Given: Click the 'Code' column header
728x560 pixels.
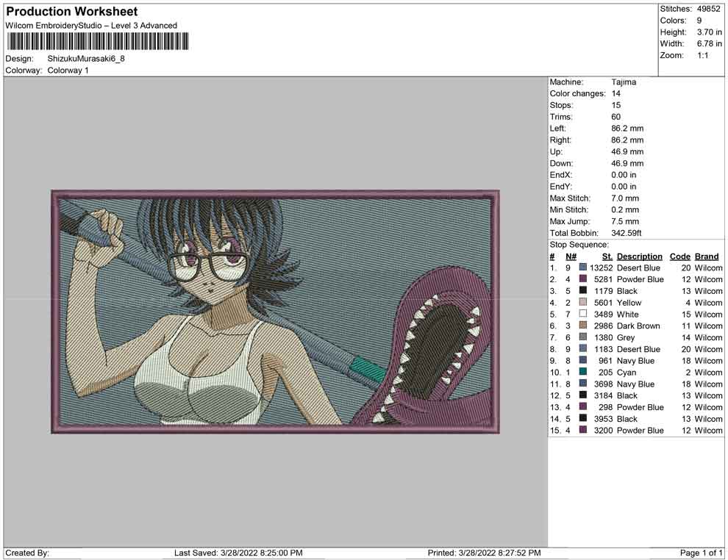Looking at the screenshot, I should (679, 256).
